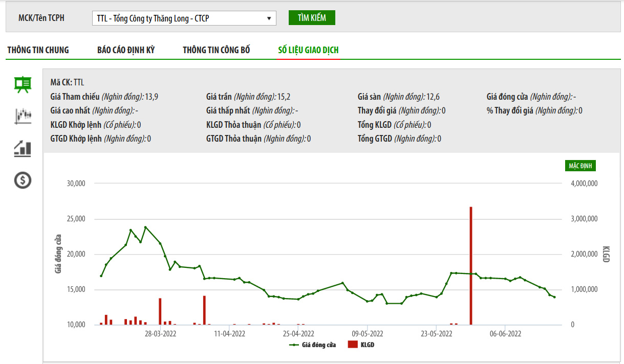Image resolution: width=624 pixels, height=364 pixels.
Task: Click the dollar coin sidebar icon
Action: [23, 180]
